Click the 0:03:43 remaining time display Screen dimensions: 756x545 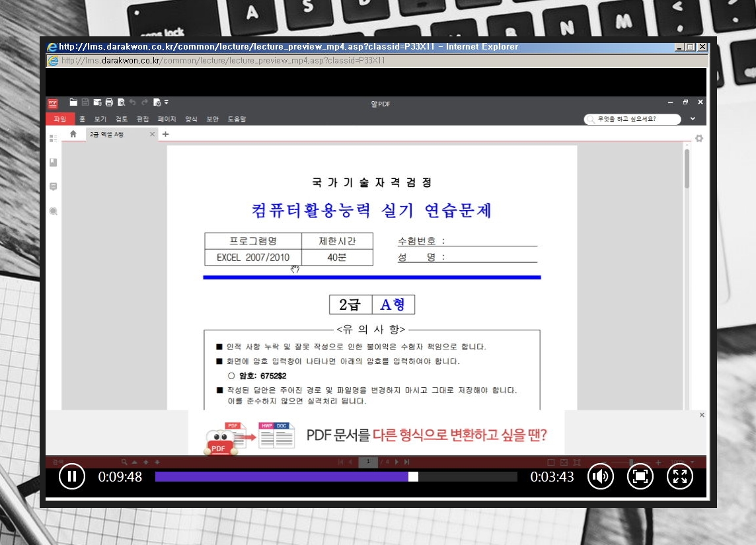coord(552,476)
